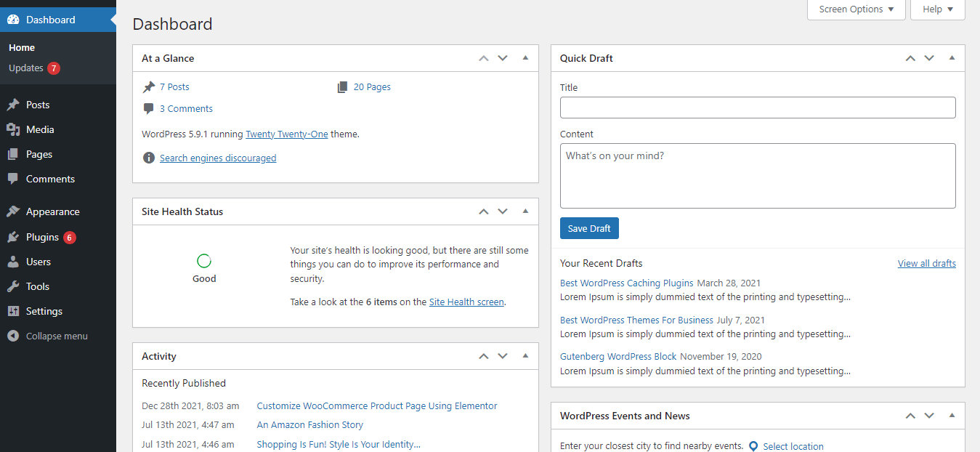The height and width of the screenshot is (452, 980).
Task: Open the Help dropdown tab
Action: pos(938,9)
